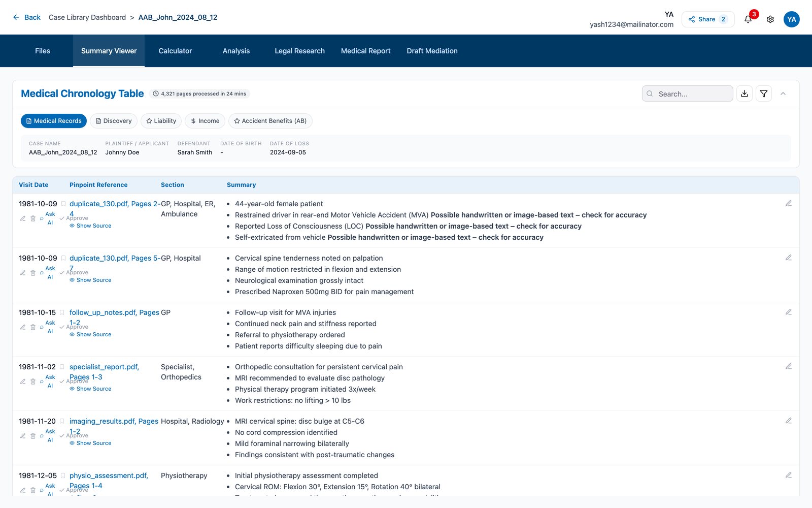Delete the duplicate_130.pdf Pages 5-7 entry
The image size is (812, 508).
point(33,273)
